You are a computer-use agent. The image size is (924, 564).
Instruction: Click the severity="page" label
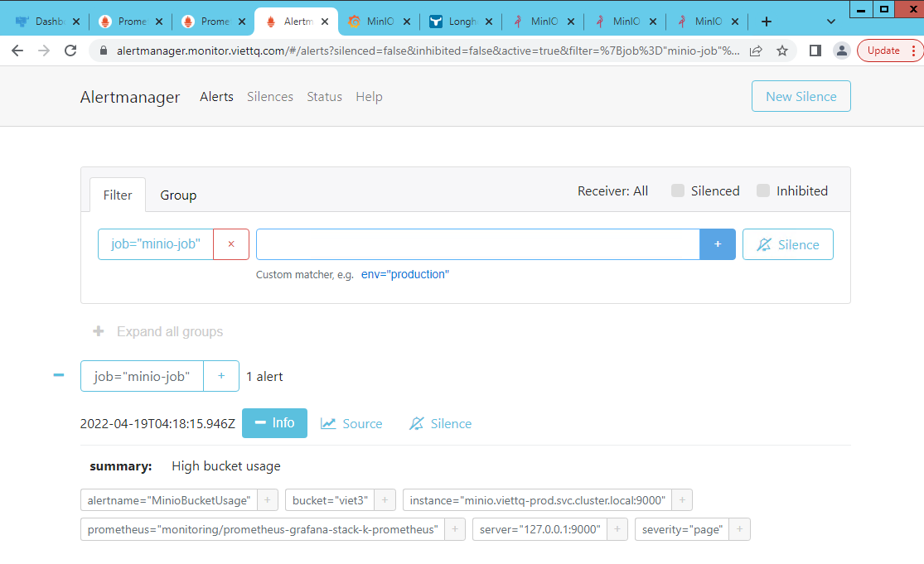[682, 529]
